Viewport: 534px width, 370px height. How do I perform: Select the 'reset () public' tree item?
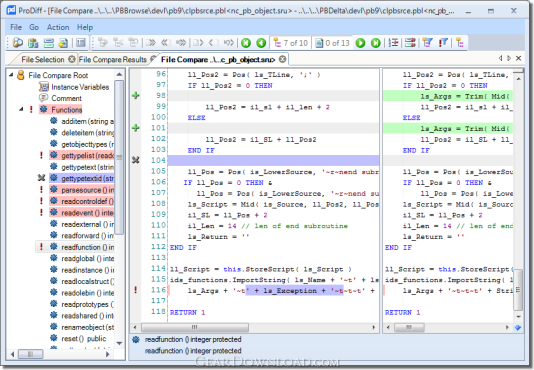pos(84,339)
